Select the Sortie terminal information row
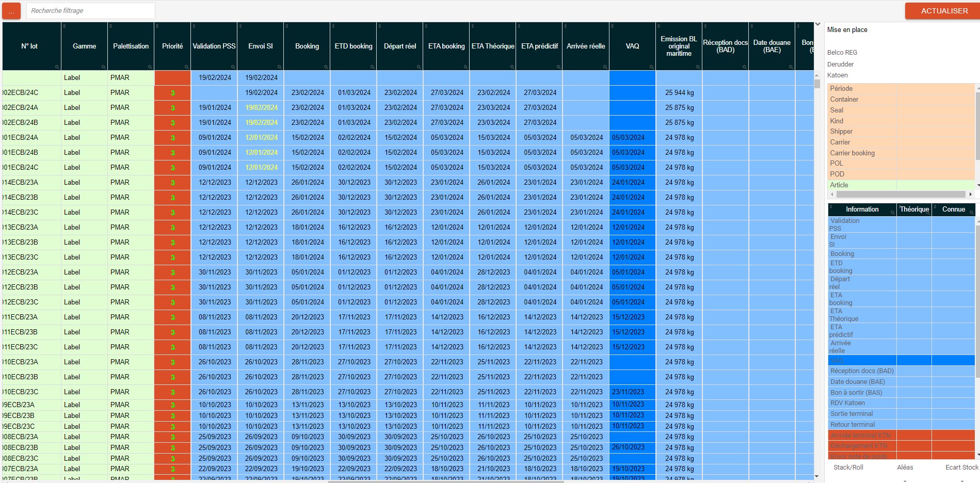Screen dimensions: 980x483 coord(901,414)
